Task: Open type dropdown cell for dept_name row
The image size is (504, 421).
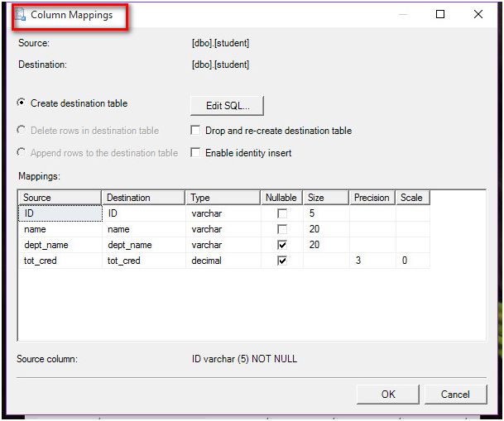Action: 223,245
